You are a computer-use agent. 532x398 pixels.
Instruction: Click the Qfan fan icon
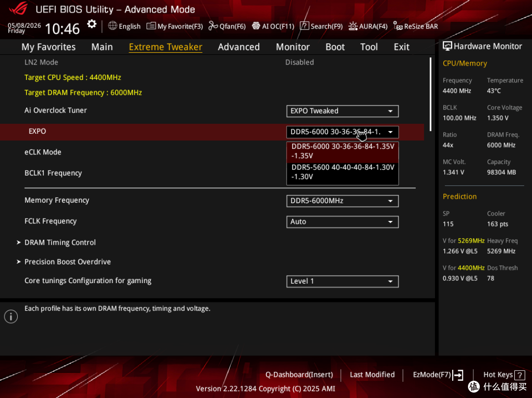(x=213, y=26)
